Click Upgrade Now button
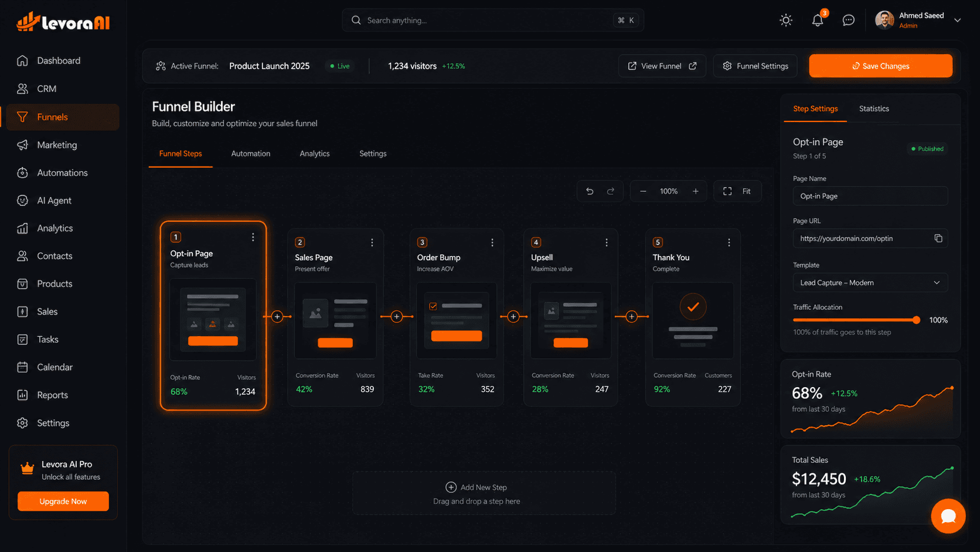Viewport: 980px width, 552px height. 63,502
